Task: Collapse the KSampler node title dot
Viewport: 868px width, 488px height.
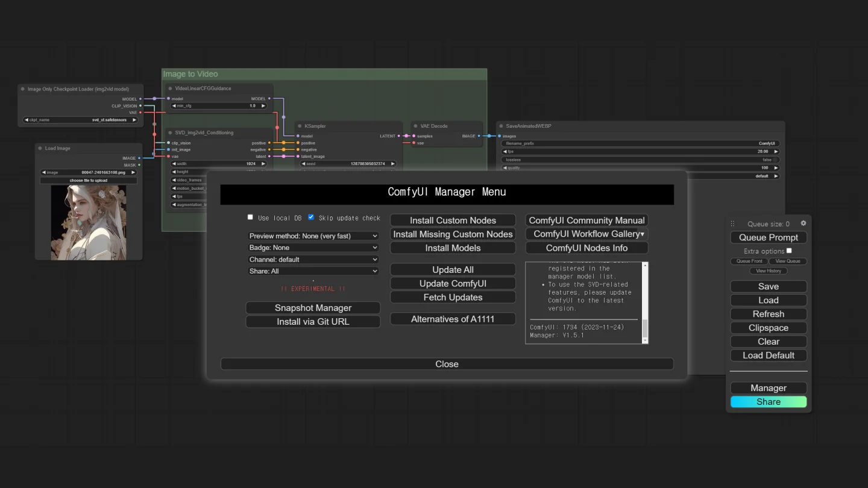Action: [x=300, y=127]
